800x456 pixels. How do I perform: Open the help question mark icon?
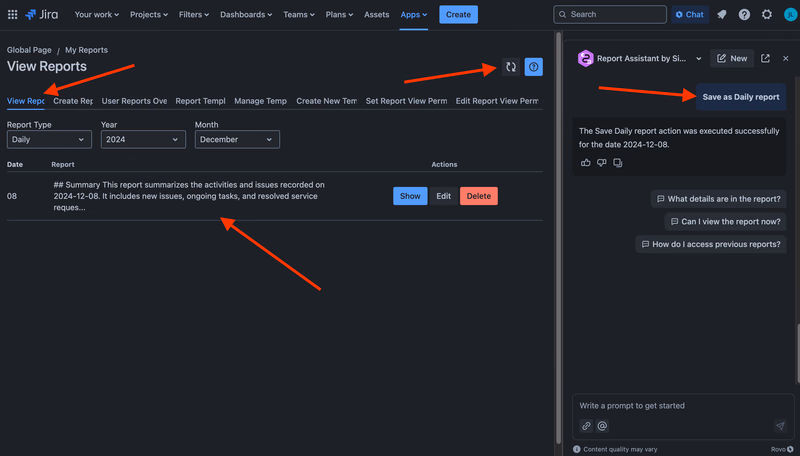[x=744, y=15]
